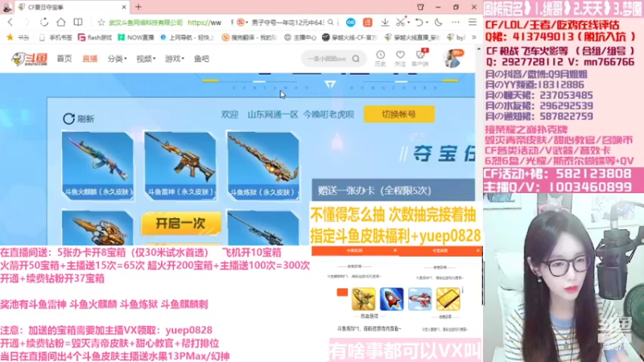Click the red airplane gift icon
This screenshot has width=644, height=362.
pyautogui.click(x=419, y=299)
